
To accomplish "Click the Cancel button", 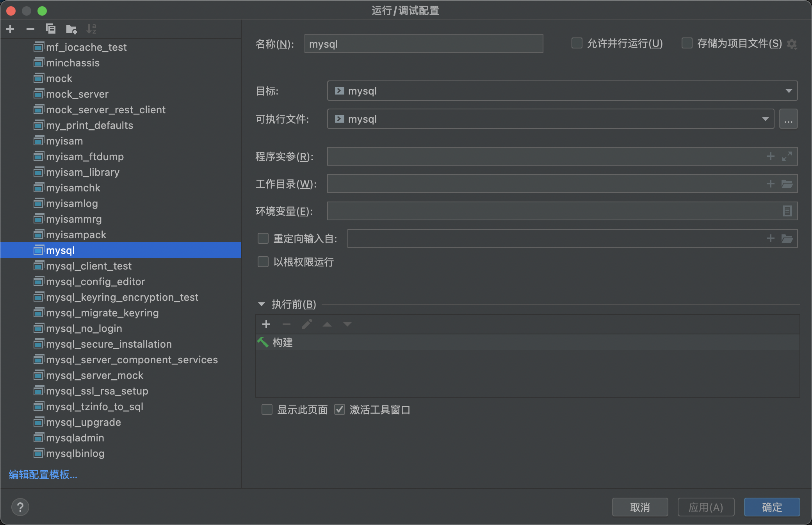I will pos(640,507).
